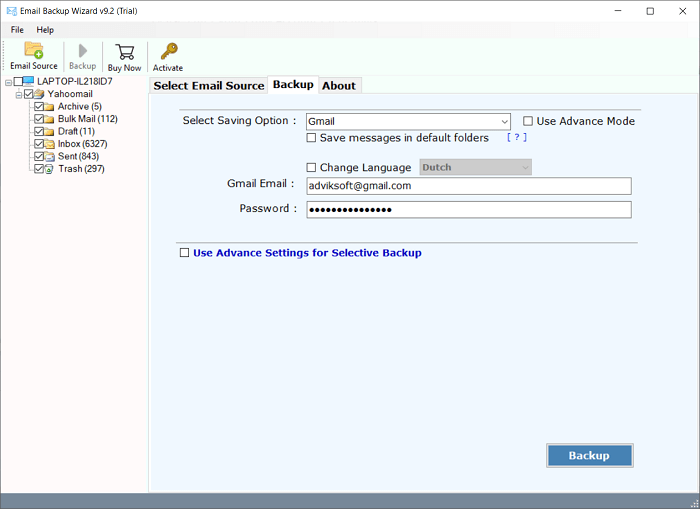Screen dimensions: 700x509
Task: Click the Email Source toolbar label
Action: (34, 66)
